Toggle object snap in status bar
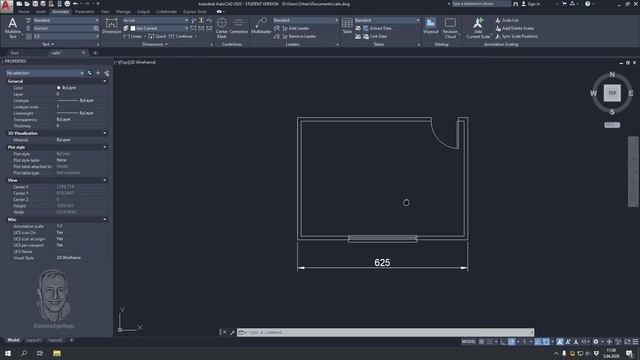This screenshot has width=640, height=360. [x=546, y=342]
